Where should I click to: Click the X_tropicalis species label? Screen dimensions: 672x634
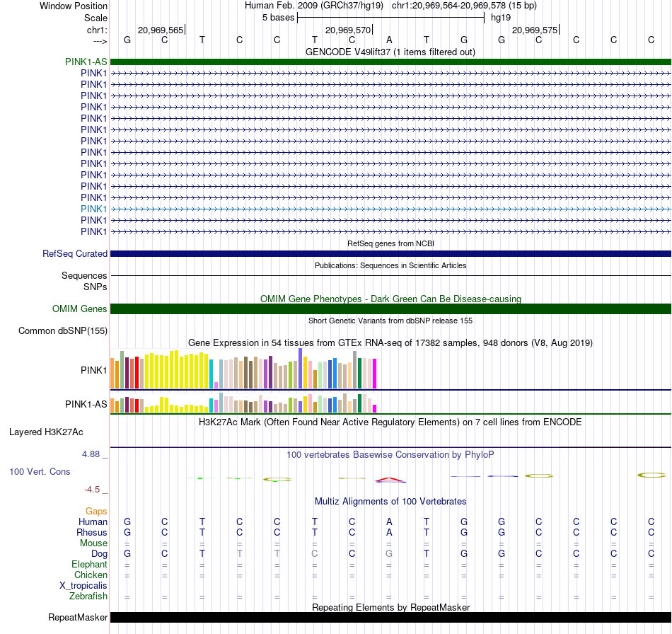click(x=83, y=586)
